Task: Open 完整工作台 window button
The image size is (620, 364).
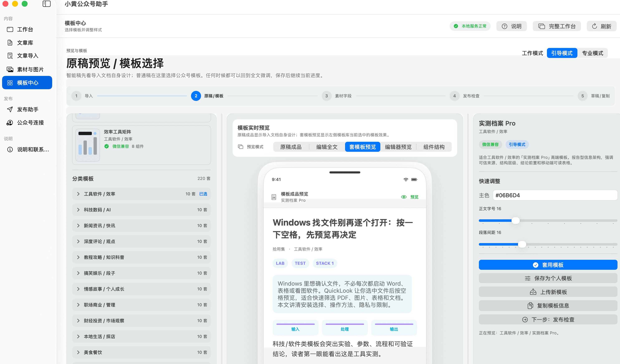Action: pos(557,26)
